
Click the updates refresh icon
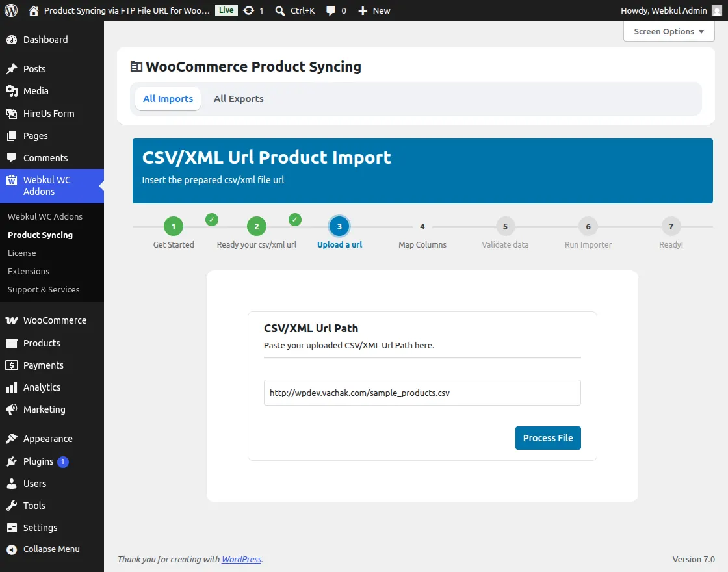[x=249, y=10]
